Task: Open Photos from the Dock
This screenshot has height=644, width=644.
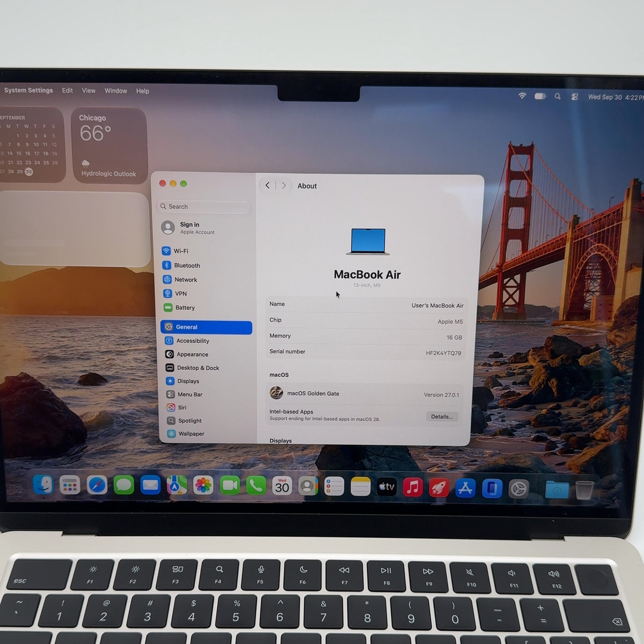Action: 203,486
